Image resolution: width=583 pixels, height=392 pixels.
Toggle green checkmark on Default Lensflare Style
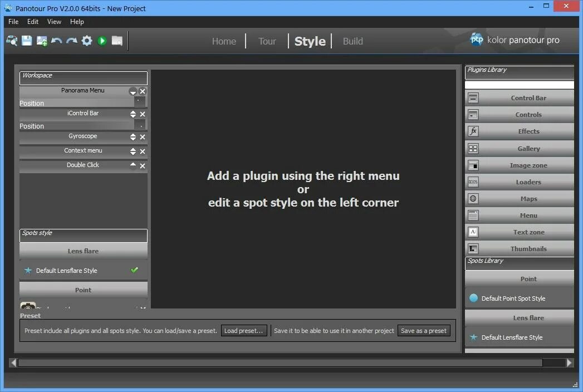click(135, 270)
